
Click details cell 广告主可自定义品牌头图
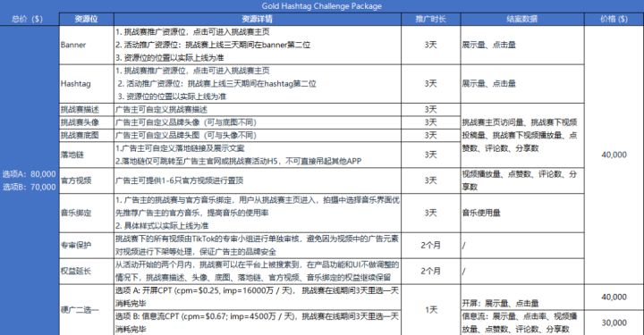tap(258, 135)
